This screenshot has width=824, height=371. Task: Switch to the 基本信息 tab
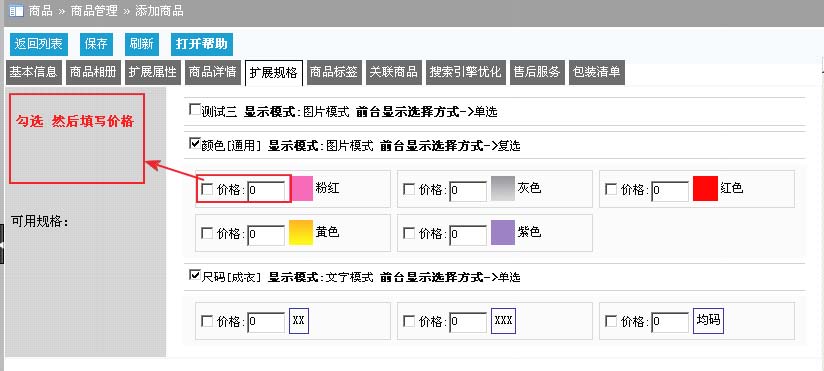(34, 73)
